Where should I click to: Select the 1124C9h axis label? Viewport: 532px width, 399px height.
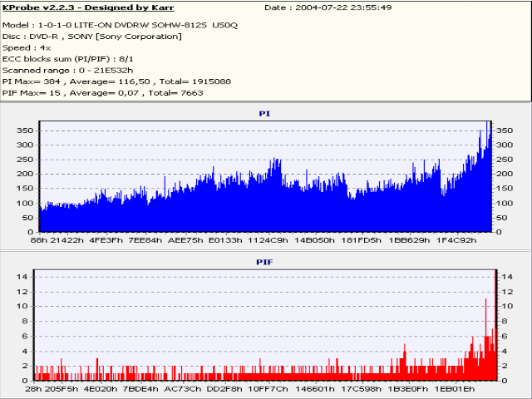pyautogui.click(x=268, y=240)
